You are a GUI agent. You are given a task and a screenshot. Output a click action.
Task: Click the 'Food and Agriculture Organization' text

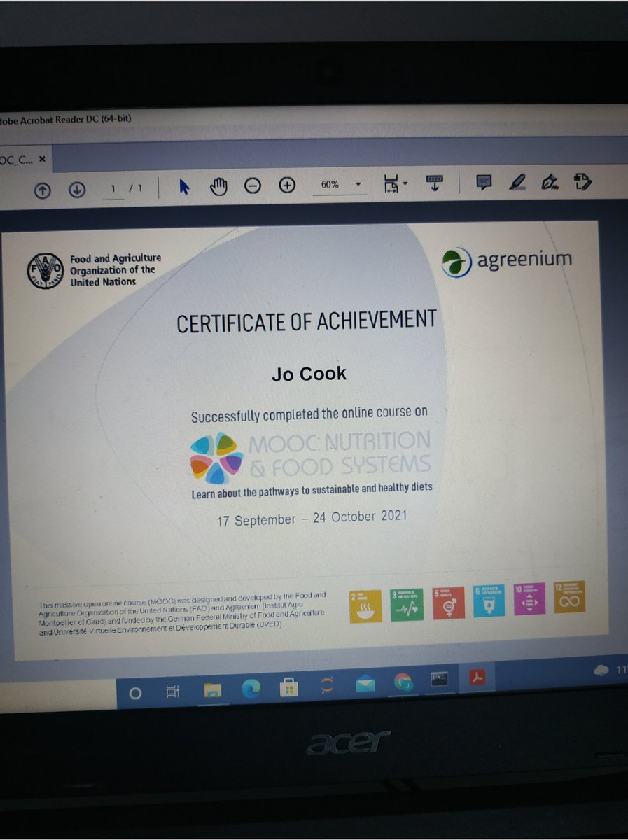pos(115,269)
